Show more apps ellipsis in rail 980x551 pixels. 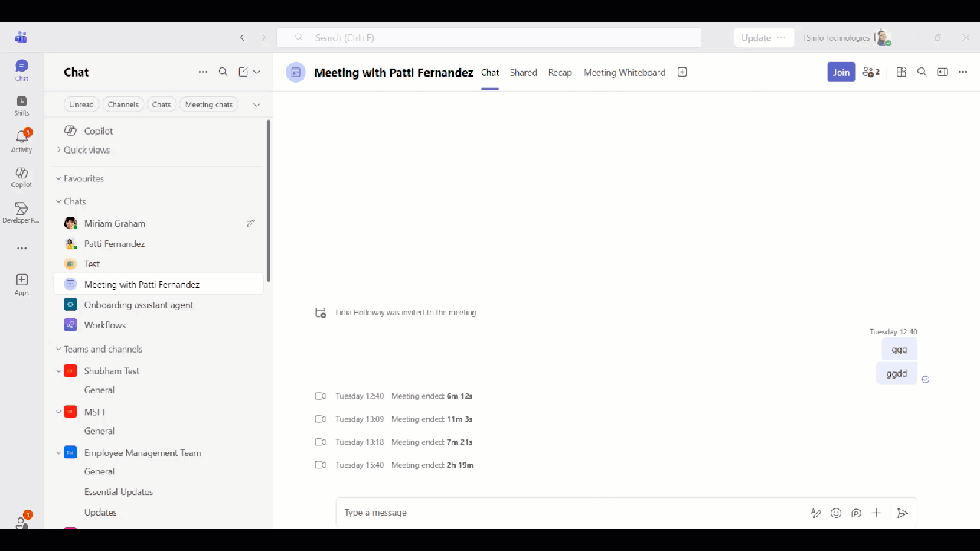coord(21,249)
